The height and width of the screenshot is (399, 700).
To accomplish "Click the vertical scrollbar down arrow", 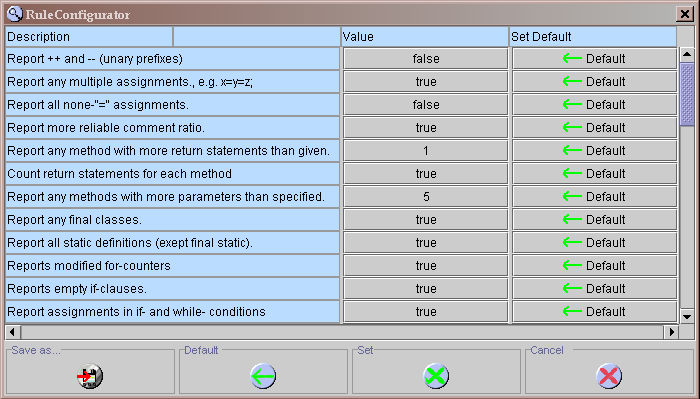I will click(687, 316).
